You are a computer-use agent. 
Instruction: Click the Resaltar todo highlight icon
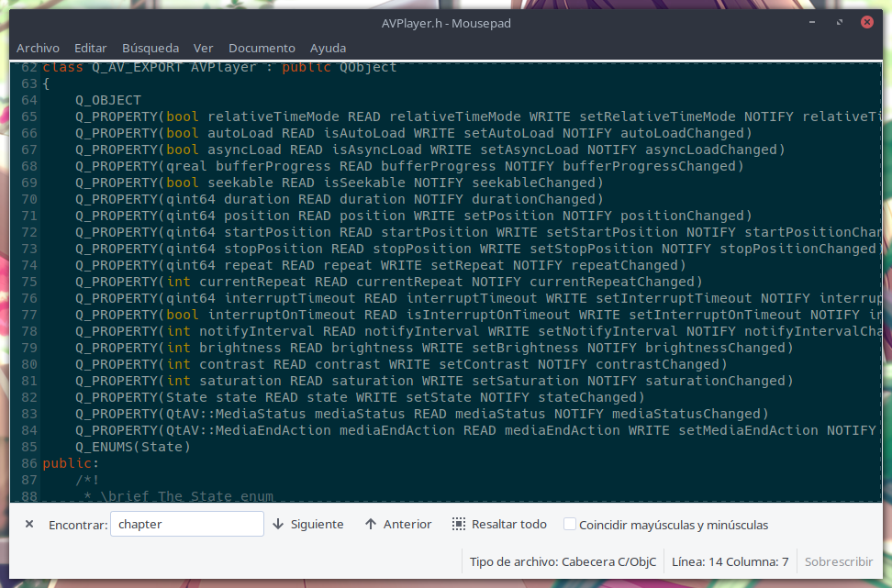(x=457, y=524)
